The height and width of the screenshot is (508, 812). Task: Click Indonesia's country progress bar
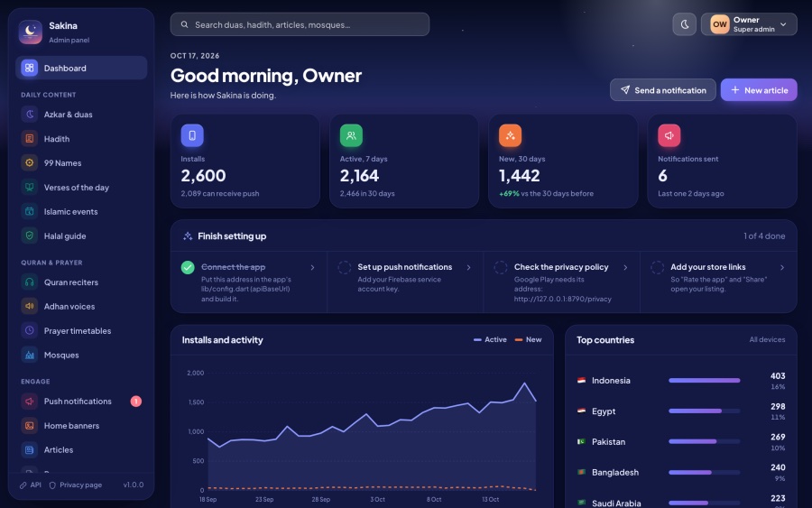pos(705,380)
